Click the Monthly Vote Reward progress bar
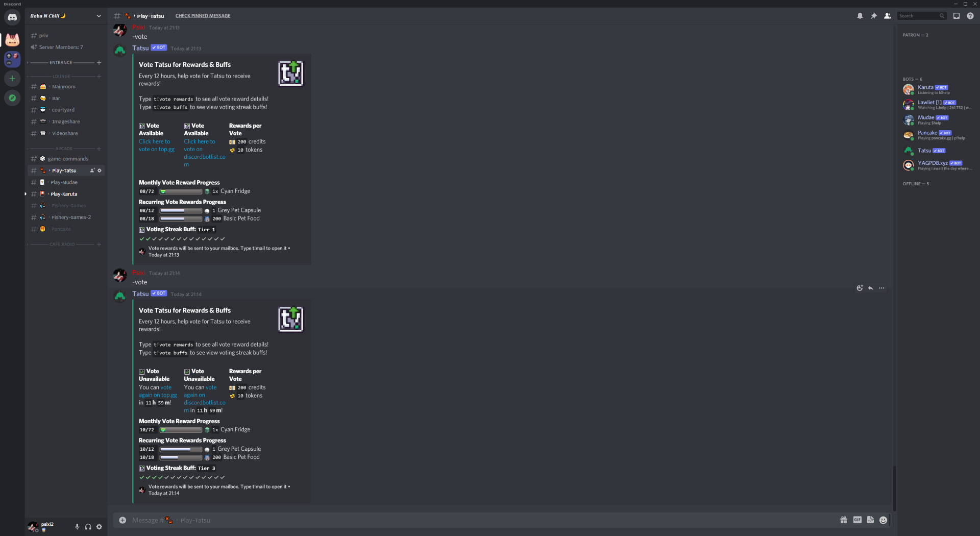 181,191
